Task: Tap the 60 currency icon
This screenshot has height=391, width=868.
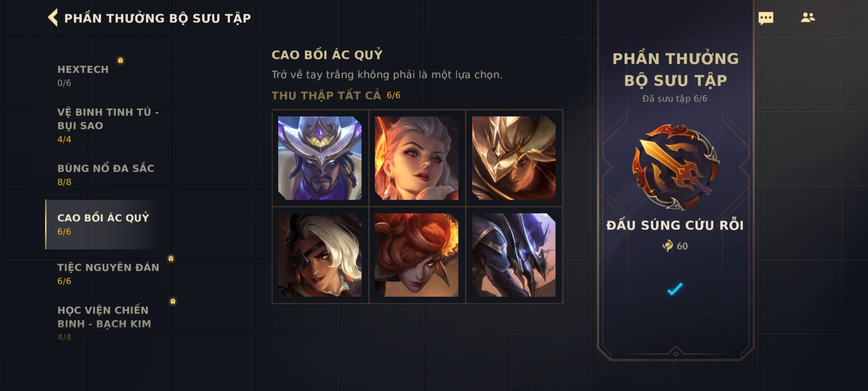Action: tap(668, 246)
